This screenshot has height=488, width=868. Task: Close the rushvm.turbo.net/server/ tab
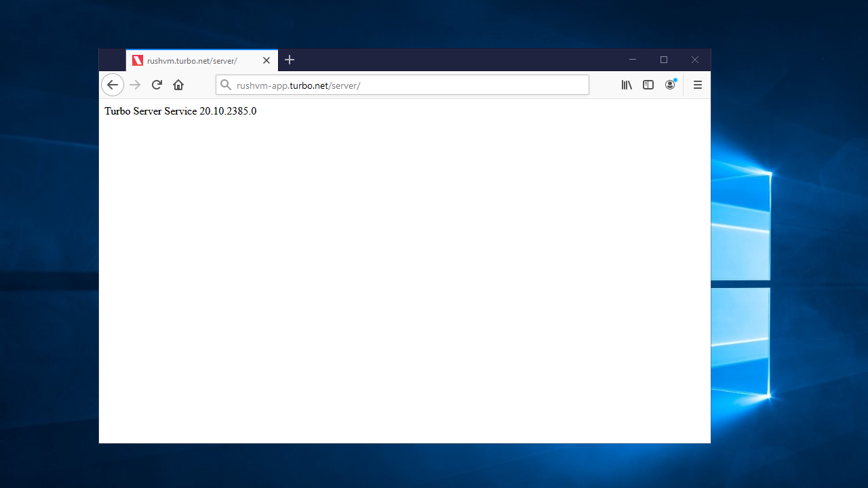(x=266, y=60)
